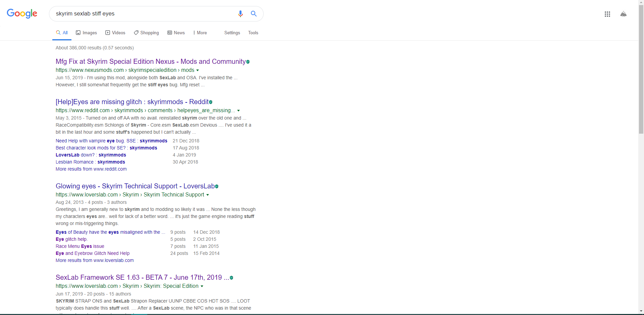Open the Lesbian Romance skyrimmods sublink
644x315 pixels.
(x=90, y=162)
